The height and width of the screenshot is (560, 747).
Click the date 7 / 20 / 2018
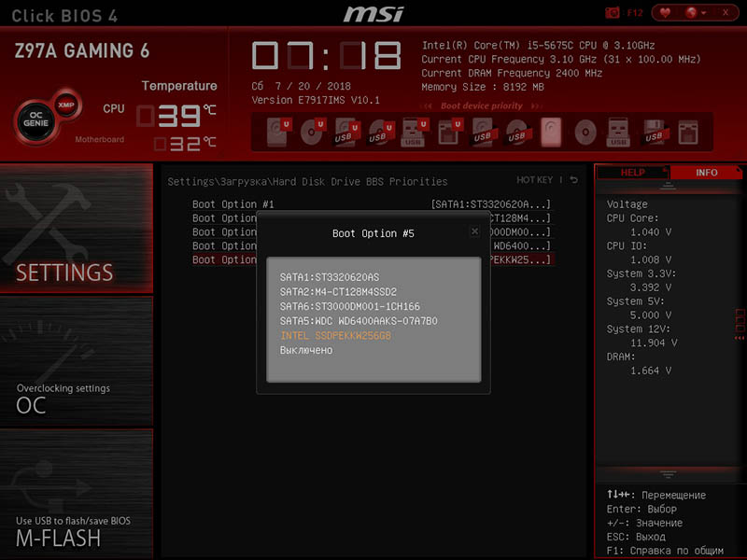coord(313,86)
